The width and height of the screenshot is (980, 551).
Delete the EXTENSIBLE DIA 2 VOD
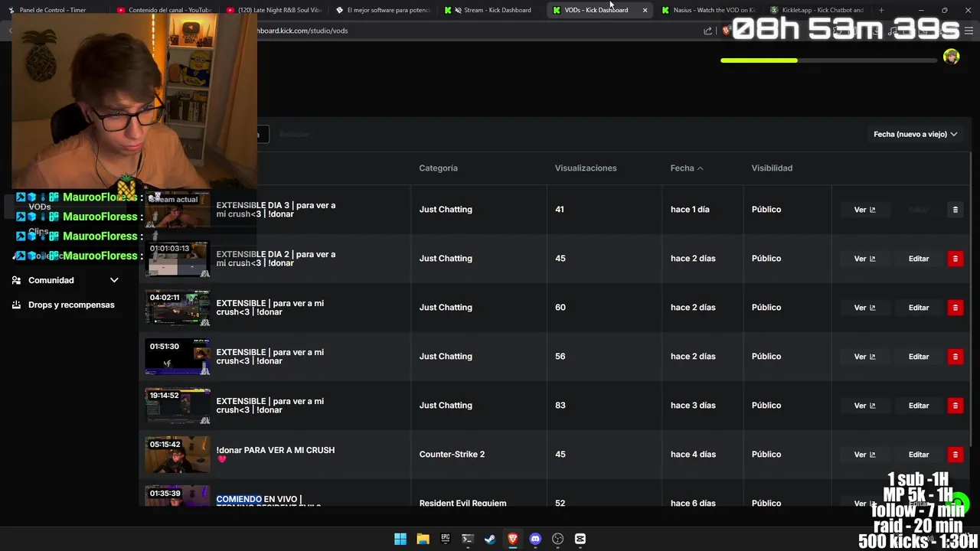(x=955, y=259)
